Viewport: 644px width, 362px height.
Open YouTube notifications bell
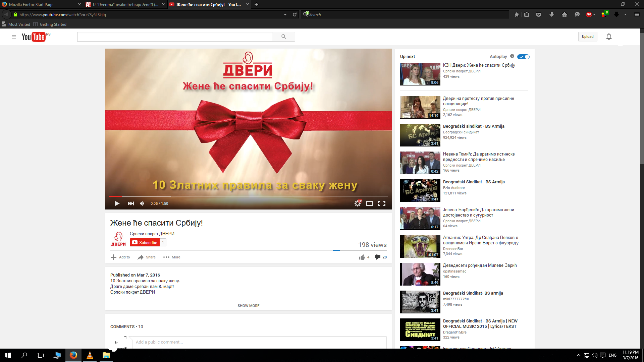(x=609, y=37)
